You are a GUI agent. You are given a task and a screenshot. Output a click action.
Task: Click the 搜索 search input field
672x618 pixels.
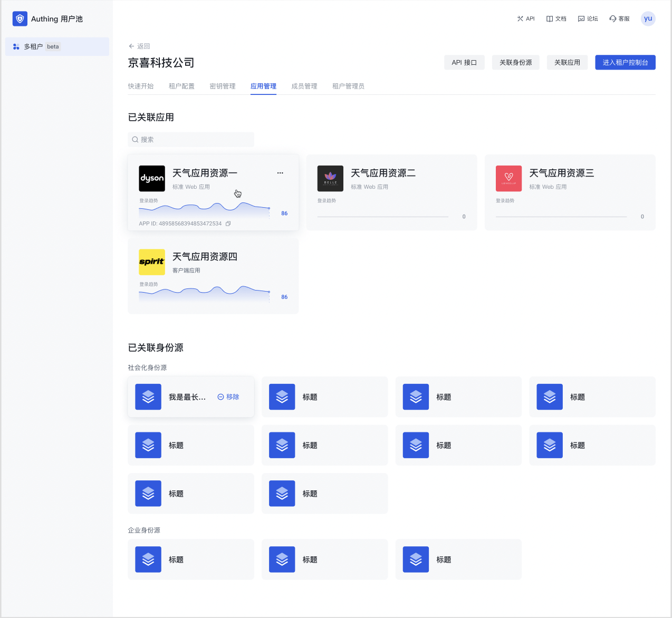point(191,140)
